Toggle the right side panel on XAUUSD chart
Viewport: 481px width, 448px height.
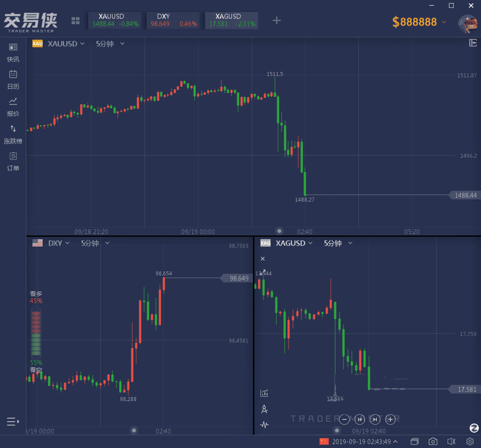coord(473,43)
